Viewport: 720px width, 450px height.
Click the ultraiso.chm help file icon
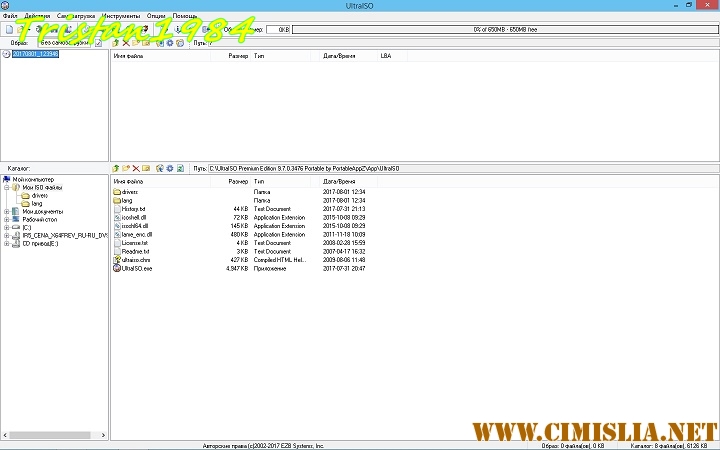click(x=117, y=260)
